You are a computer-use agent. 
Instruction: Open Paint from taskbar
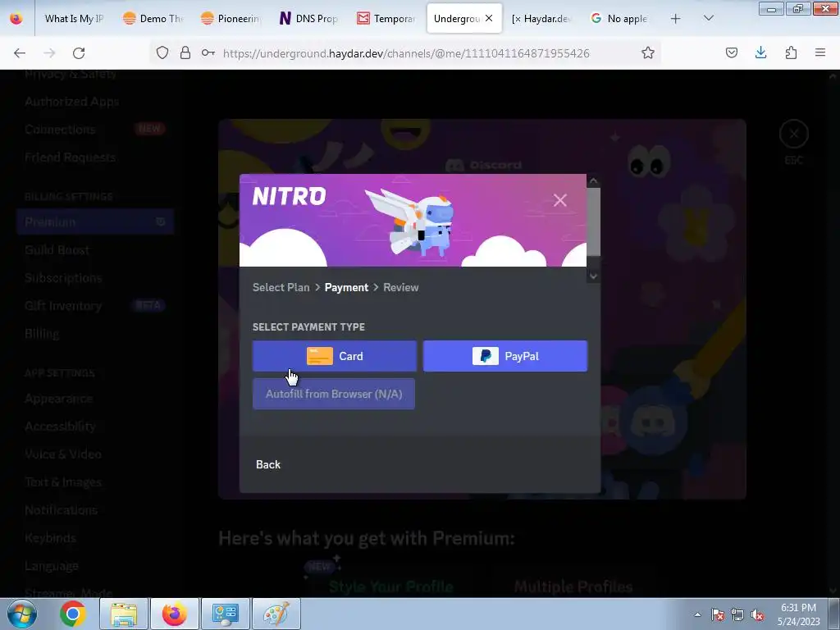(x=276, y=614)
